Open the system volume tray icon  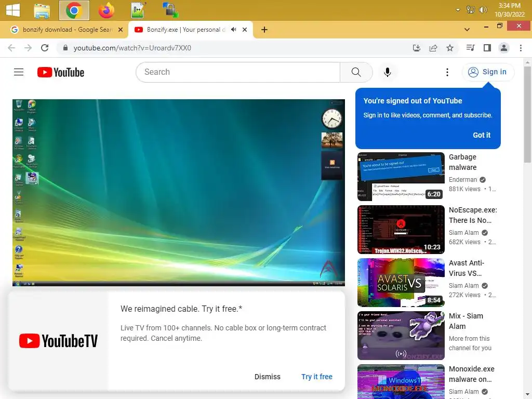point(483,10)
